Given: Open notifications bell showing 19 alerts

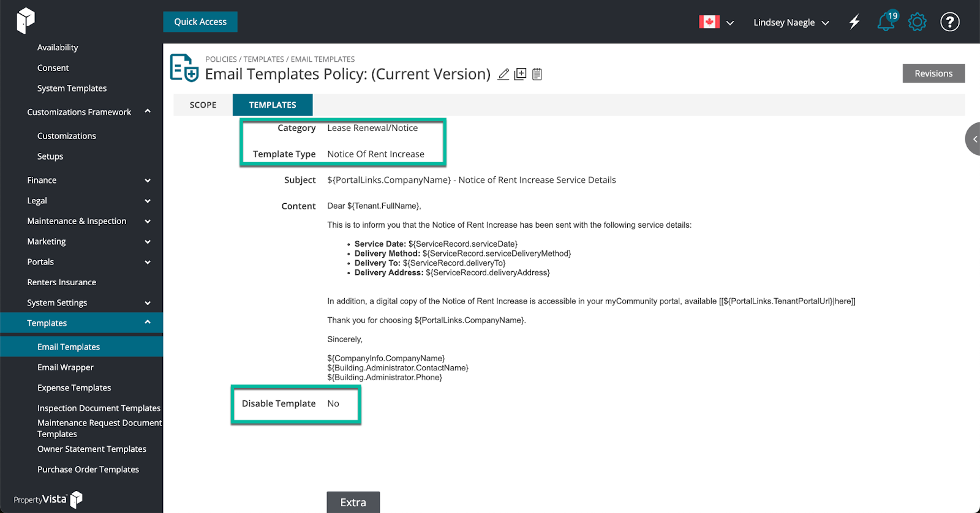Looking at the screenshot, I should pos(886,21).
